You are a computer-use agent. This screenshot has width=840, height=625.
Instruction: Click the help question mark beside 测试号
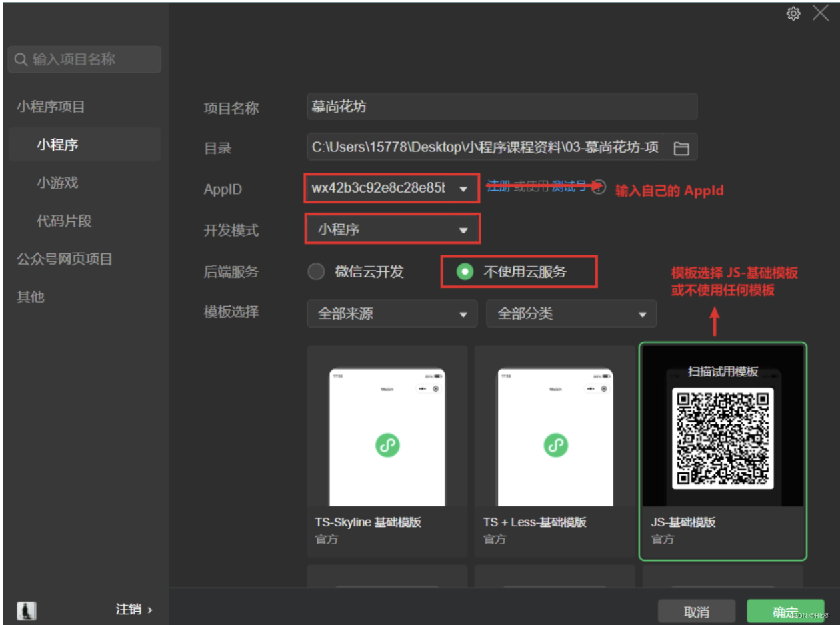[599, 187]
